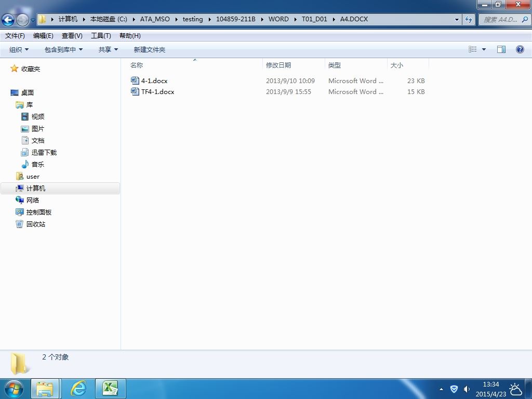Open recent pages dropdown next to Forward
This screenshot has height=399, width=532.
33,20
